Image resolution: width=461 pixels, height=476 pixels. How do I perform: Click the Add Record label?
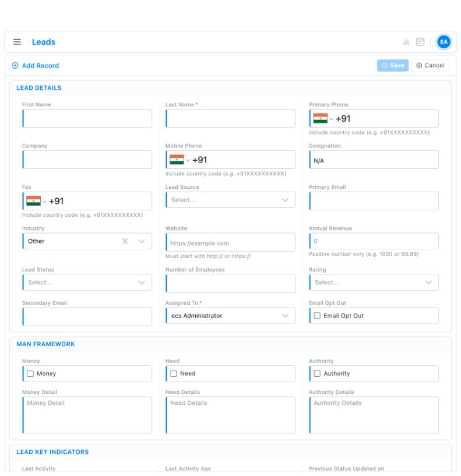(x=40, y=66)
